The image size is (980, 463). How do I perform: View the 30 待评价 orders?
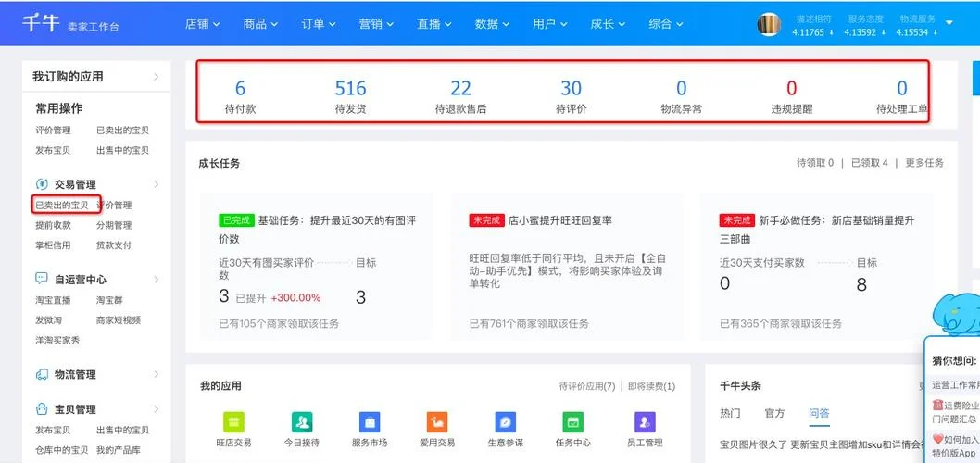point(571,96)
